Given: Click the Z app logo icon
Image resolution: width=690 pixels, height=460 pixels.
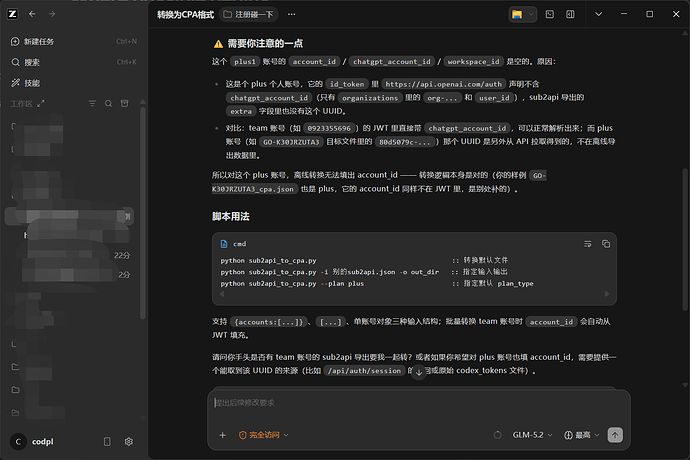Looking at the screenshot, I should point(12,14).
